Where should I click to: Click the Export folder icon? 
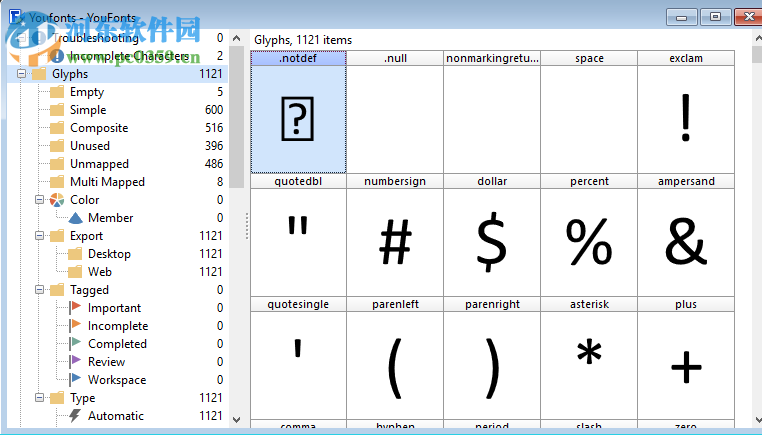pos(57,236)
